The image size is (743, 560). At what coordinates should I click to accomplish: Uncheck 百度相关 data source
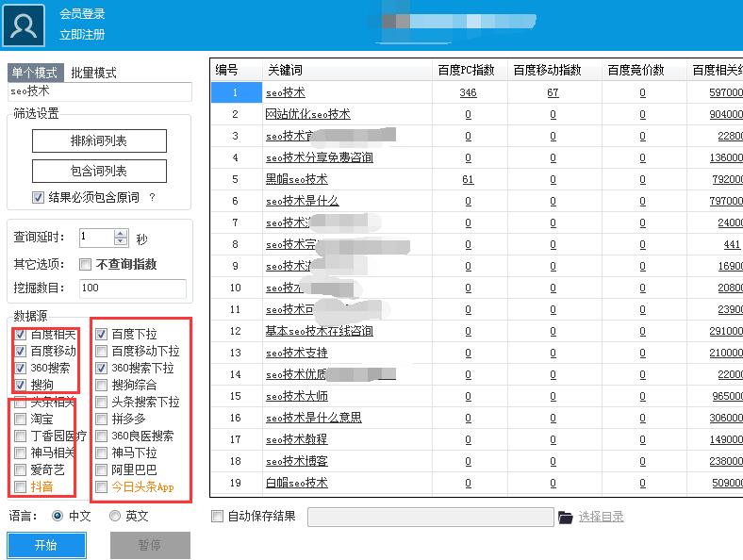click(21, 335)
